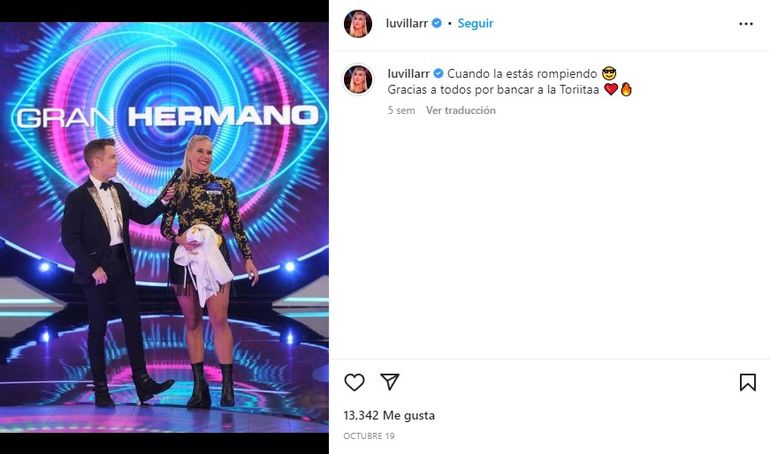The image size is (770, 454).
Task: Save post with bookmark icon
Action: (x=747, y=382)
